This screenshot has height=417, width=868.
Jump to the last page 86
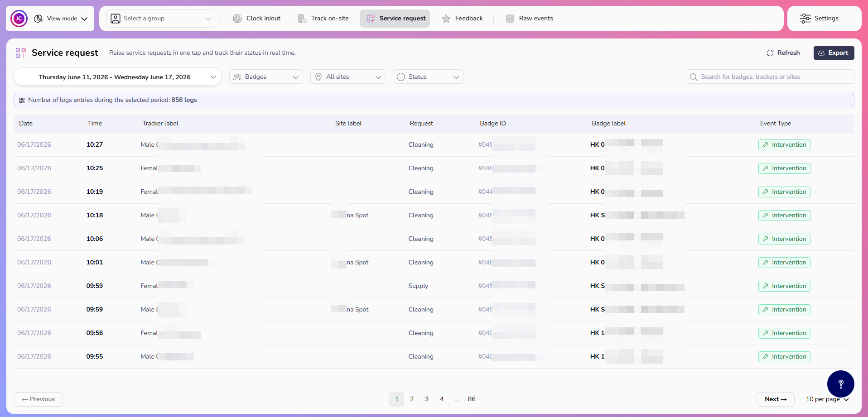472,399
